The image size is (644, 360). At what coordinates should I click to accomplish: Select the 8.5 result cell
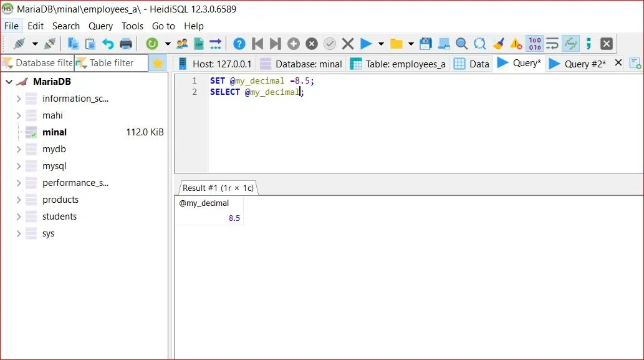(209, 218)
